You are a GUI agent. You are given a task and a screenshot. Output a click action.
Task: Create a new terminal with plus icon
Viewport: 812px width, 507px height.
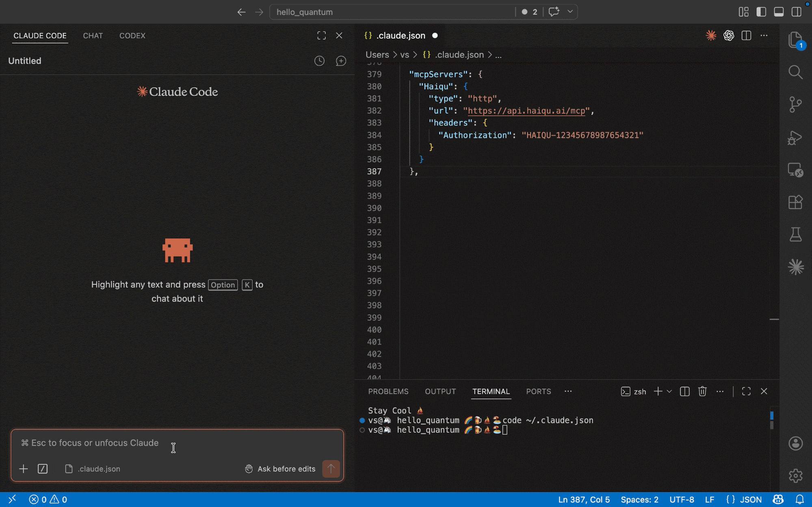point(658,391)
